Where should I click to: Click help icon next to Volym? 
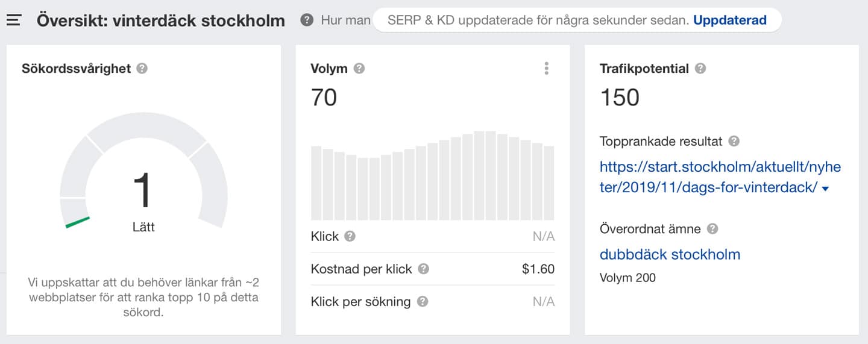coord(359,69)
